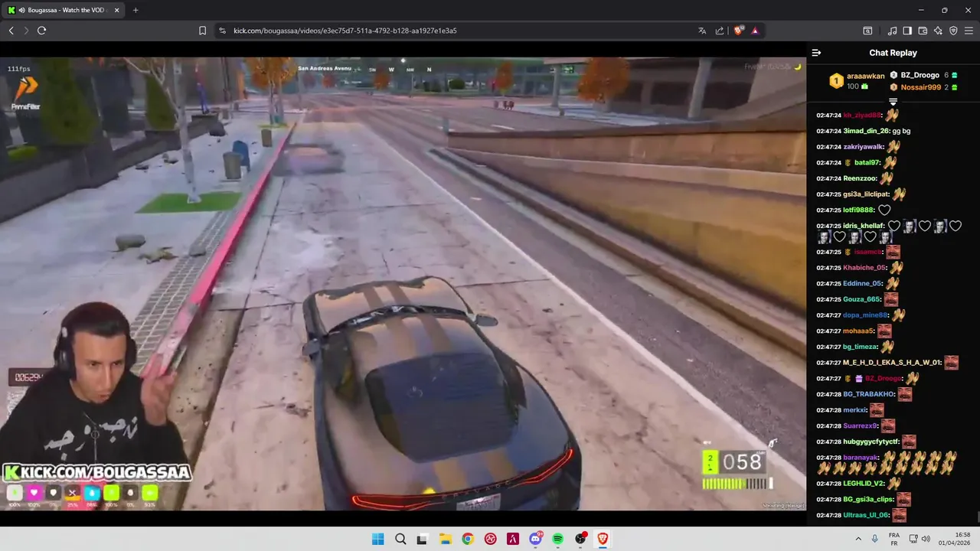Click username LEGHLID_V2 in chat
The height and width of the screenshot is (551, 980).
pyautogui.click(x=864, y=484)
